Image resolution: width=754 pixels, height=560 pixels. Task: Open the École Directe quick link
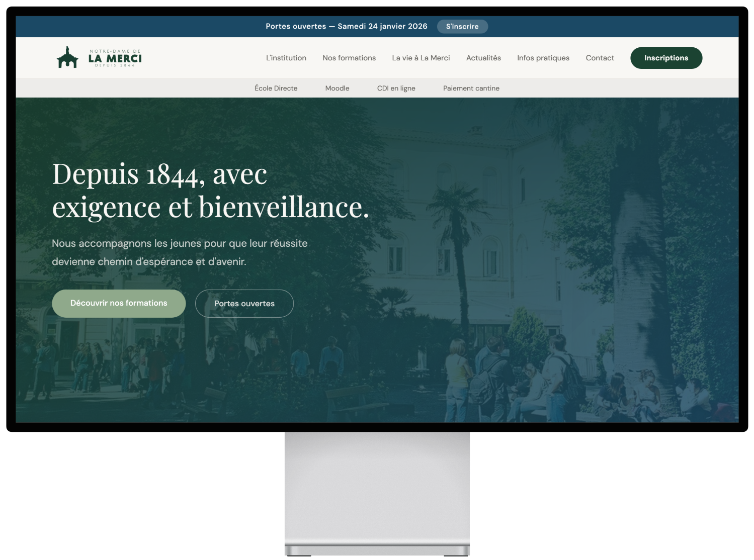click(x=276, y=88)
